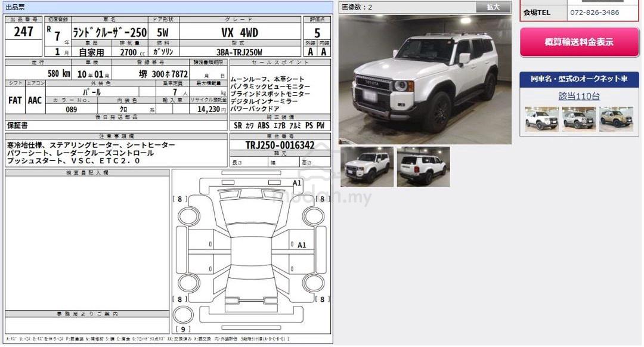Click the air conditioner value AAC
This screenshot has width=644, height=347.
(x=35, y=100)
